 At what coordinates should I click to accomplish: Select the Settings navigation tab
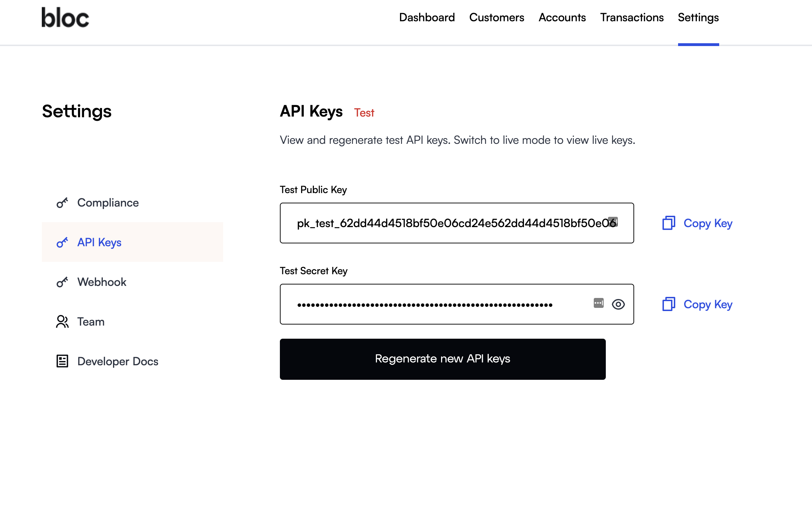(x=698, y=17)
